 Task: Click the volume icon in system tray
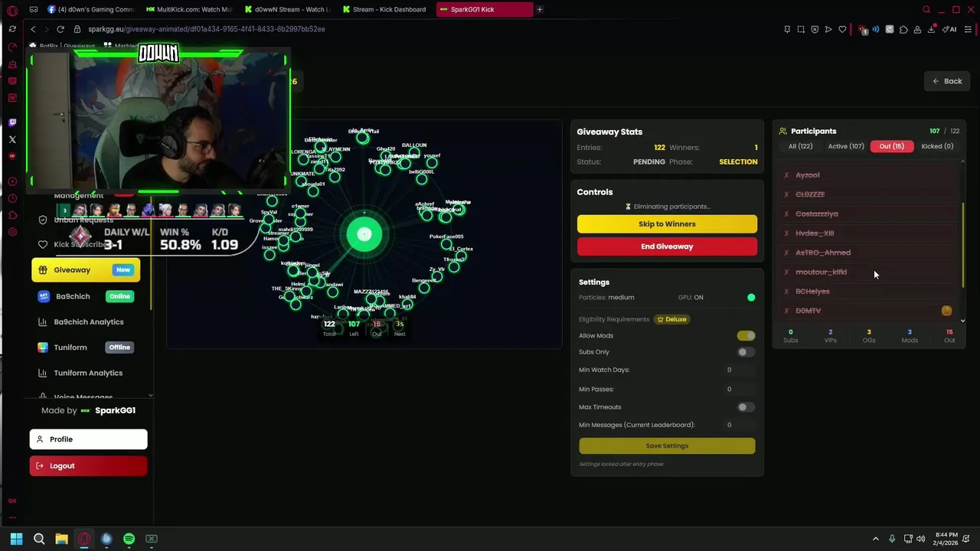click(920, 539)
